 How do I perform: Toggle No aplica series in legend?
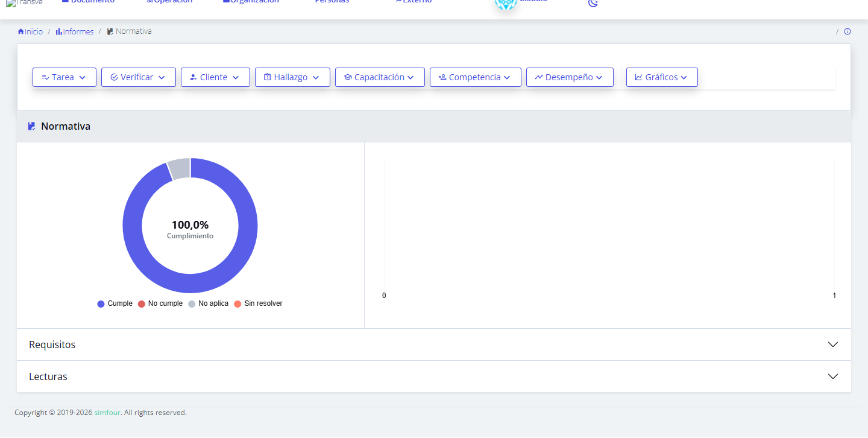[208, 303]
